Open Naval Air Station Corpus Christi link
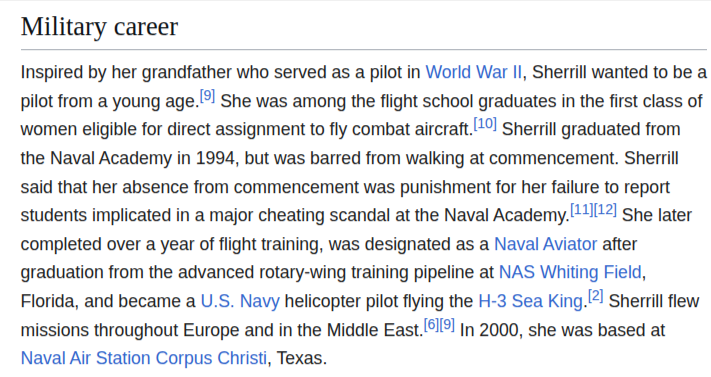711x377 pixels. pyautogui.click(x=144, y=358)
